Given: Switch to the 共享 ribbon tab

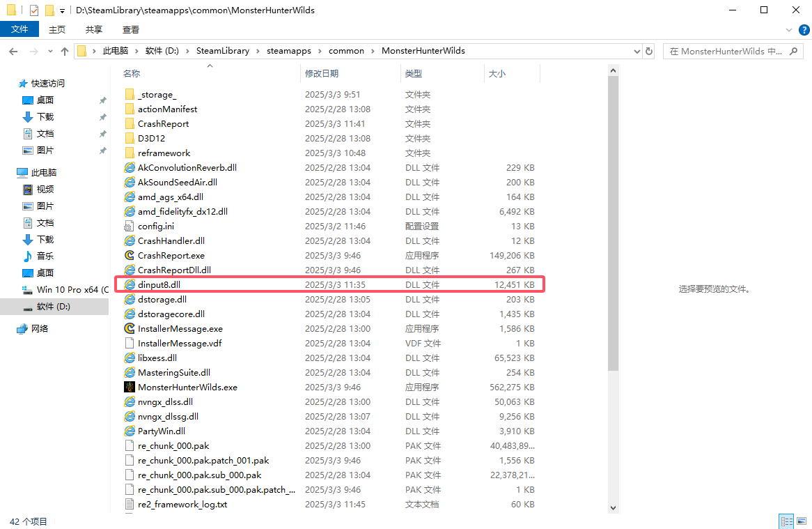Looking at the screenshot, I should pyautogui.click(x=94, y=29).
